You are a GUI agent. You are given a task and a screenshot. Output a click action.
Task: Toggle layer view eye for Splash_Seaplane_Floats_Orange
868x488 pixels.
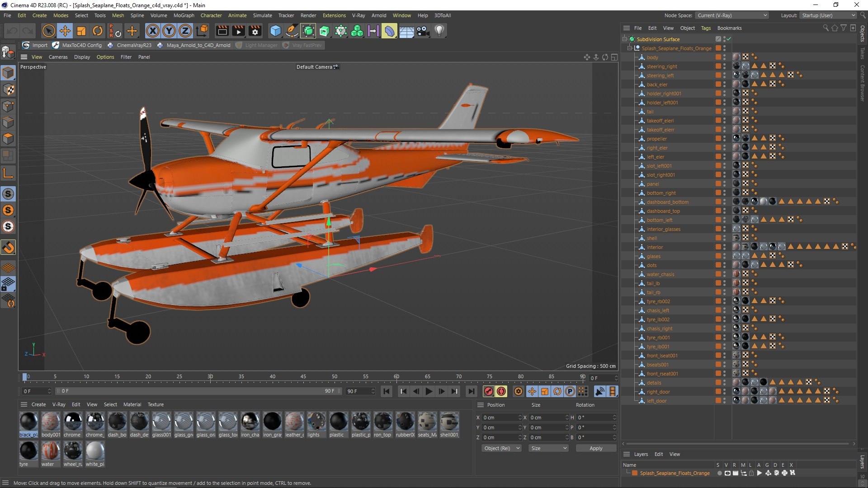click(727, 473)
